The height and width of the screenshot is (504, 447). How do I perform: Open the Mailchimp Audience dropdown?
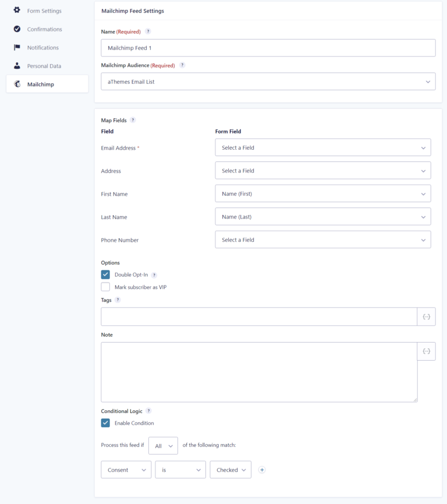pyautogui.click(x=268, y=82)
